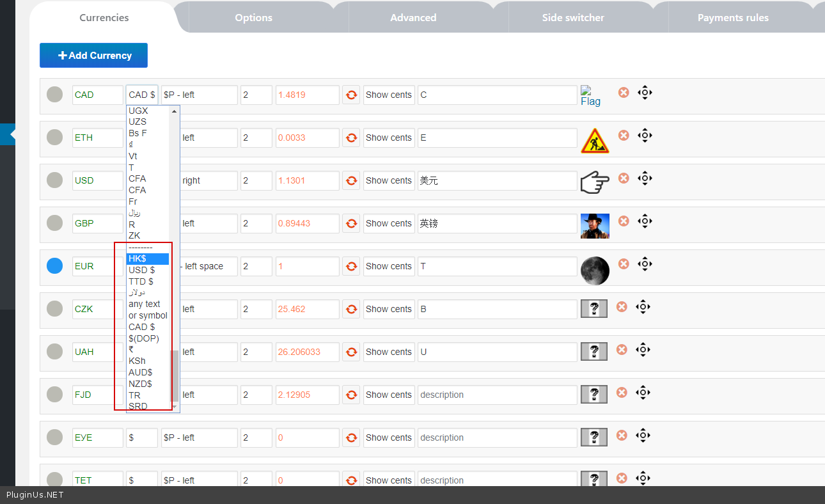Click the question mark flag for CZK
The image size is (825, 504).
point(594,310)
